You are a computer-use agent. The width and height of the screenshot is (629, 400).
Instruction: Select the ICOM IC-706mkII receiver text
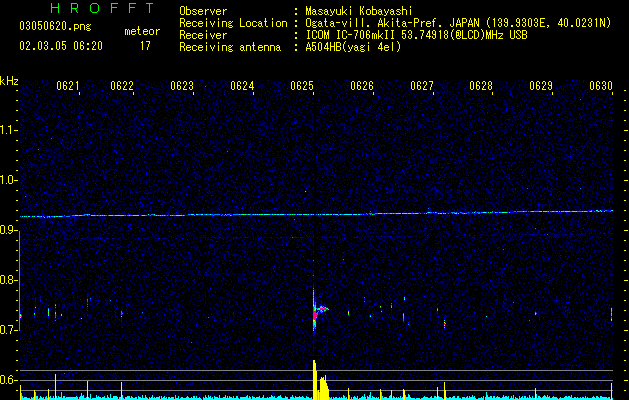(x=416, y=35)
